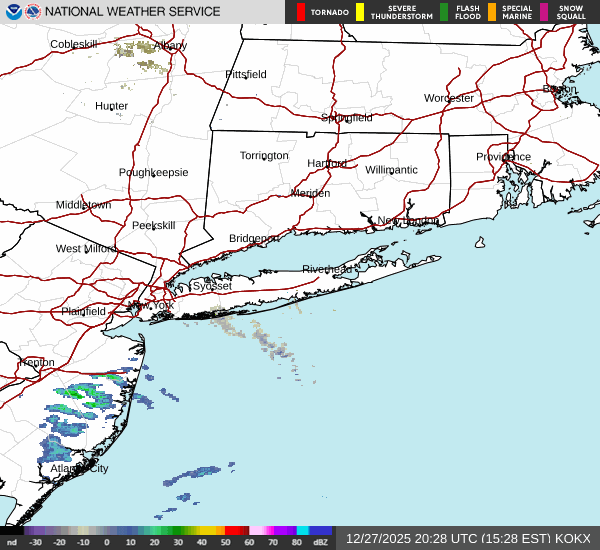Click the red Tornado legend marker
600x550 pixels.
tap(301, 12)
